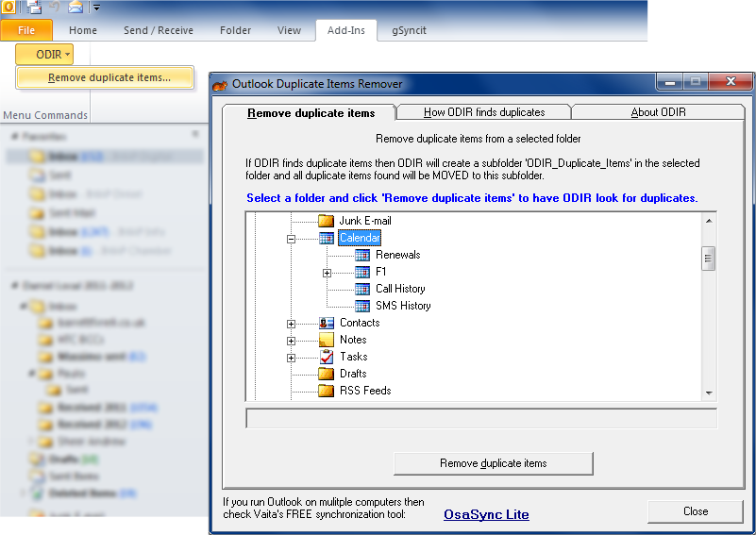Expand the Tasks tree node
This screenshot has height=535, width=756.
291,358
